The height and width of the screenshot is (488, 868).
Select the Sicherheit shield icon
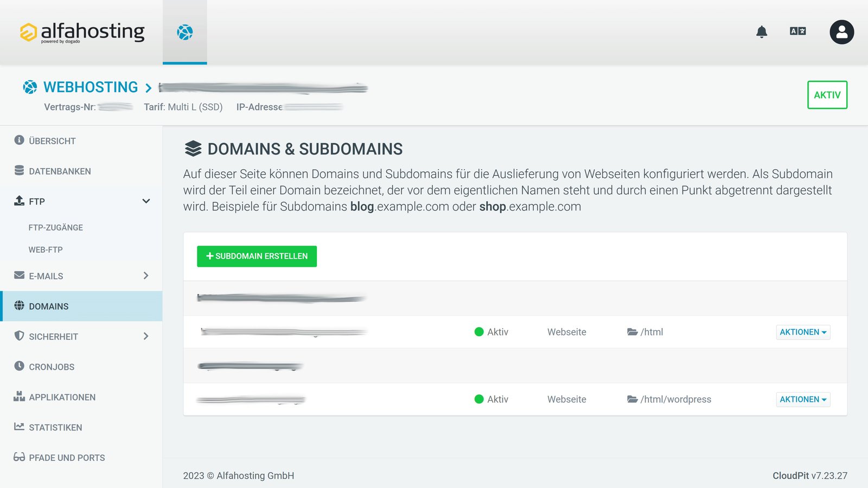pyautogui.click(x=18, y=336)
